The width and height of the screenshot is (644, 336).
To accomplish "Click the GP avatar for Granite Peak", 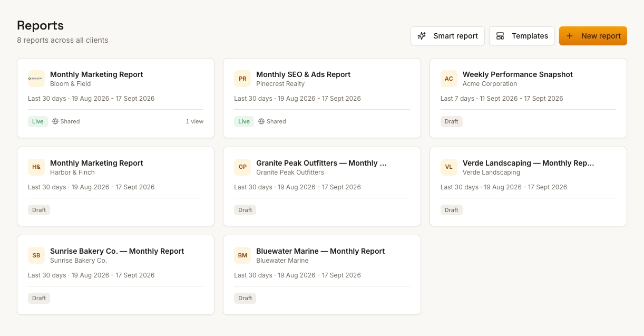I will pyautogui.click(x=242, y=167).
